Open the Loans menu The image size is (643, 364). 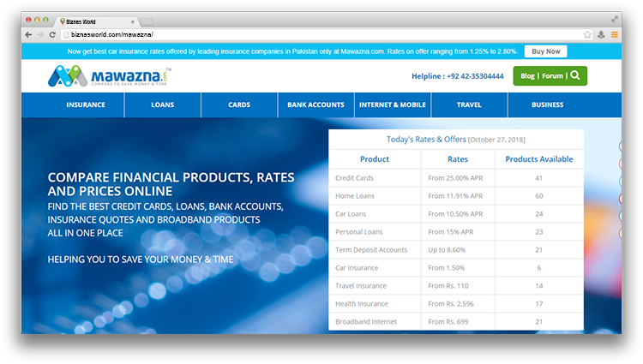[162, 105]
